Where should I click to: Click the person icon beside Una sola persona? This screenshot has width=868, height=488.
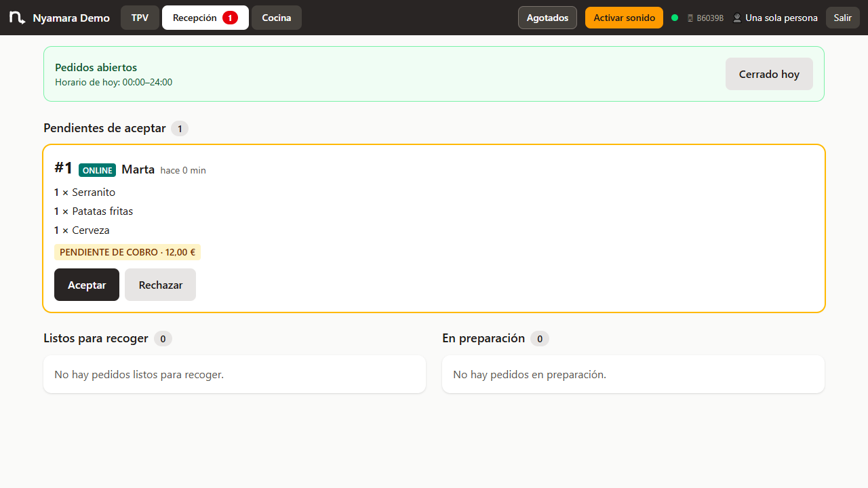[x=737, y=18]
